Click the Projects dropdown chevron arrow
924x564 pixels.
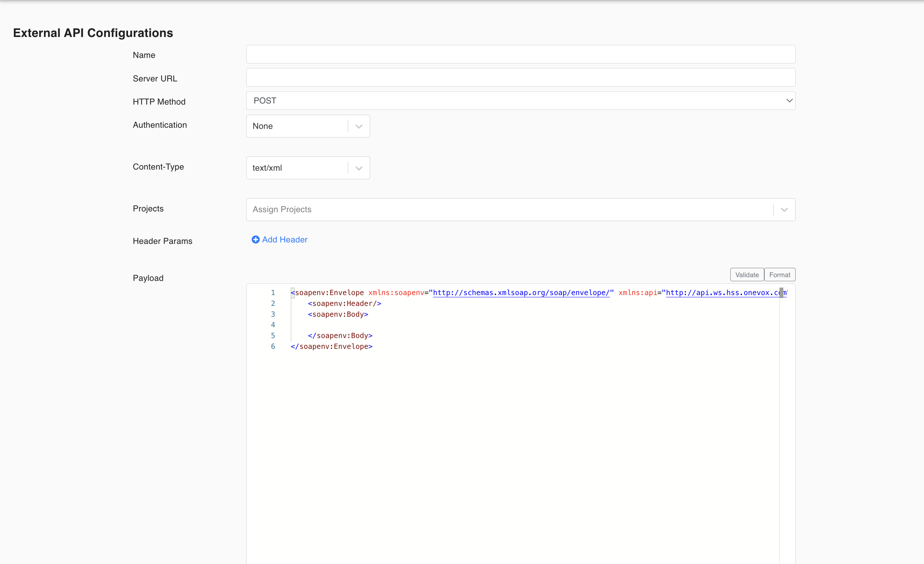click(784, 210)
